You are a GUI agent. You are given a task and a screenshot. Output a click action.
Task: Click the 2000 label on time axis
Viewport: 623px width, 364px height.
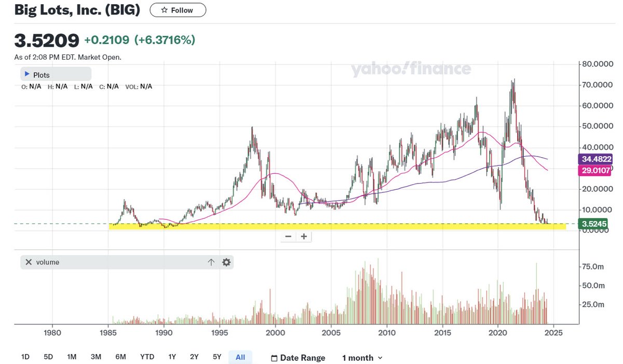coord(275,332)
